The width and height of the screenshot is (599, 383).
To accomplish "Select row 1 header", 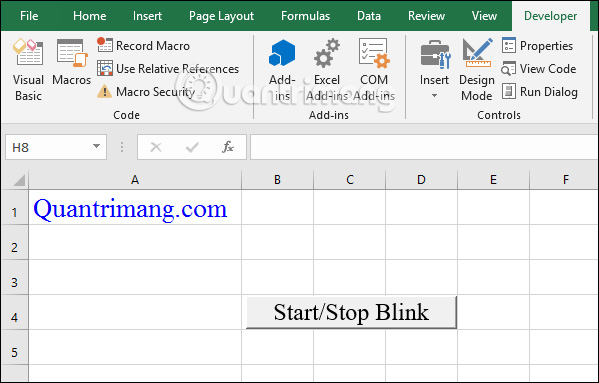I will (15, 208).
